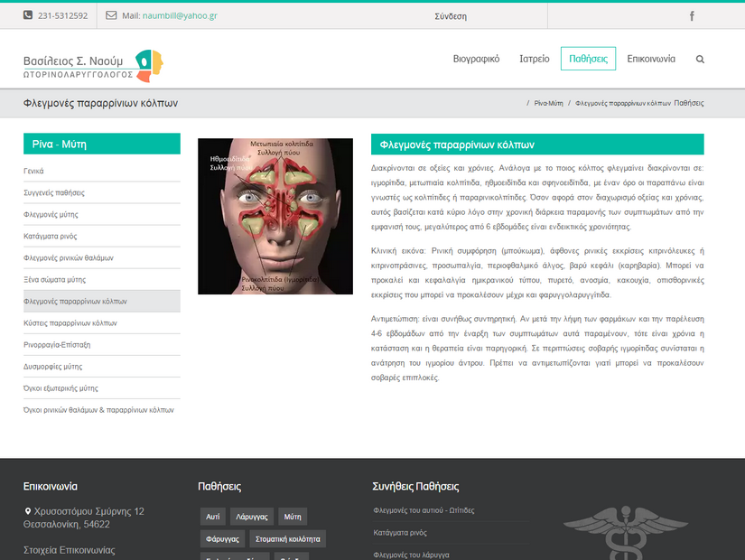Click the Αυτί tag button
The width and height of the screenshot is (745, 560).
212,516
